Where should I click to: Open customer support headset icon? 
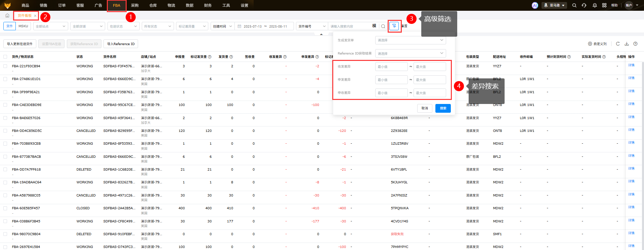pos(584,5)
